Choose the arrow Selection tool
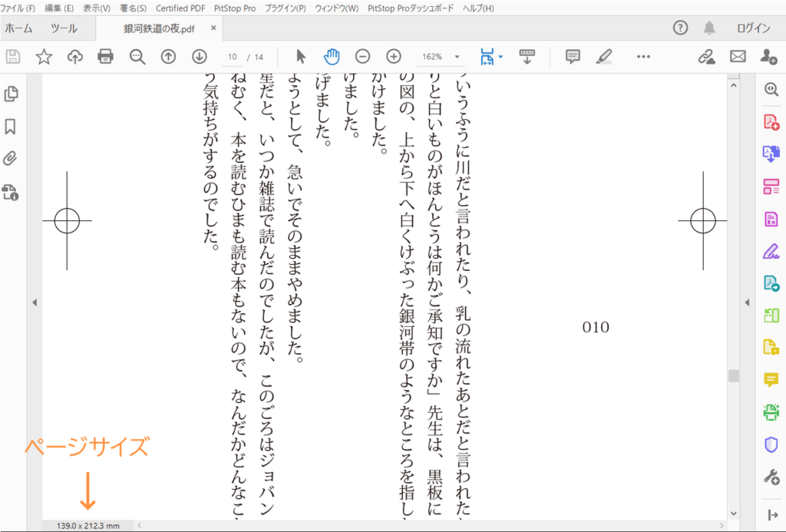The width and height of the screenshot is (786, 532). [301, 56]
